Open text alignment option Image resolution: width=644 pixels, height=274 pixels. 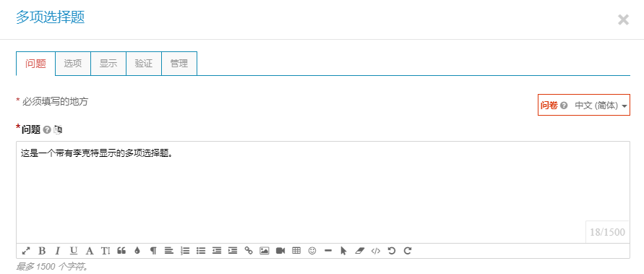(x=169, y=251)
